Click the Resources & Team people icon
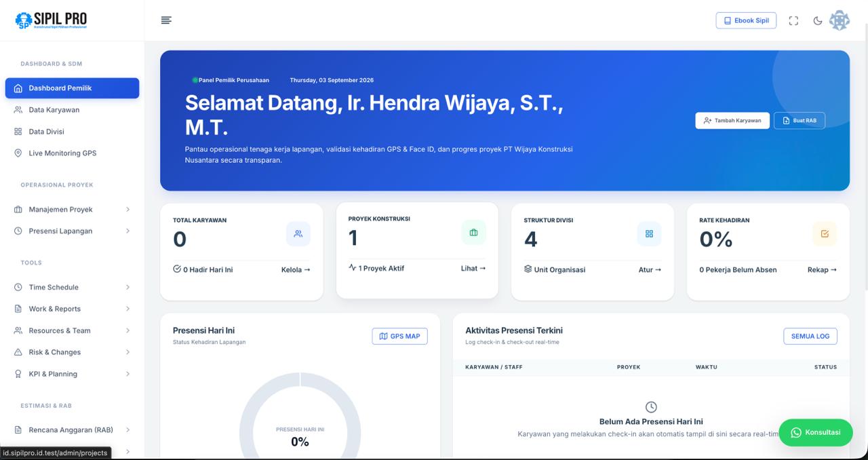Screen dimensions: 868x460 pyautogui.click(x=18, y=331)
